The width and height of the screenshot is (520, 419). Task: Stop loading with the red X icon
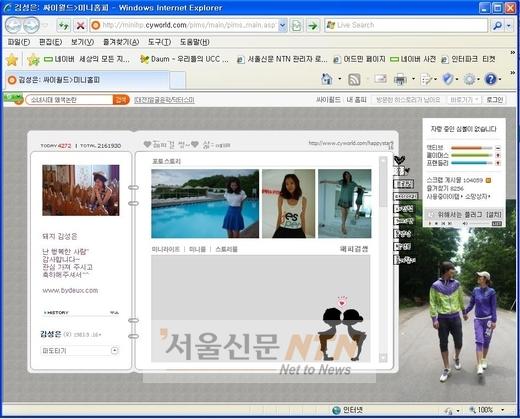coord(80,25)
